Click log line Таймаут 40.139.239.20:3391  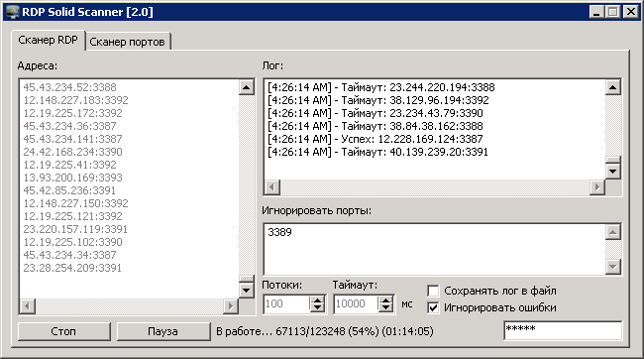point(377,152)
